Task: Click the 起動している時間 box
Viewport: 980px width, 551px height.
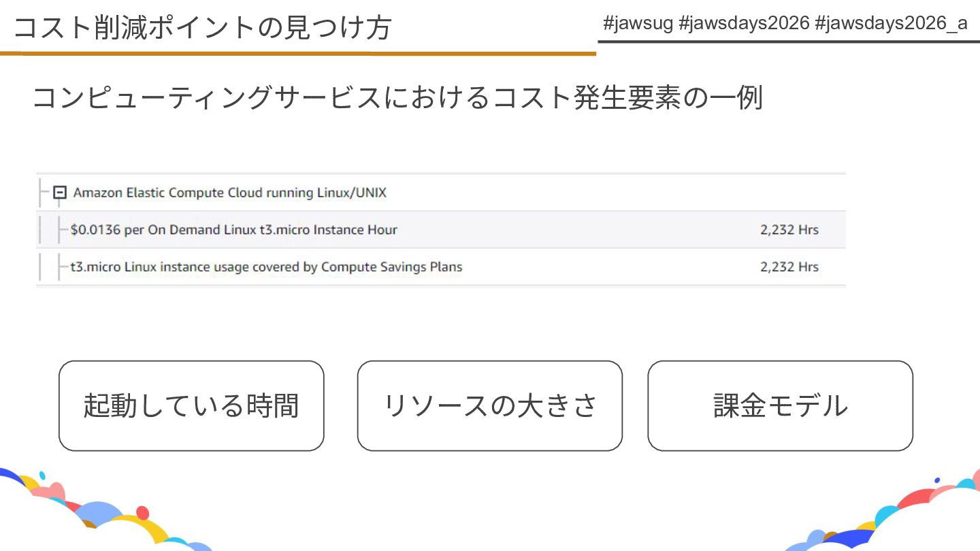Action: click(x=191, y=405)
